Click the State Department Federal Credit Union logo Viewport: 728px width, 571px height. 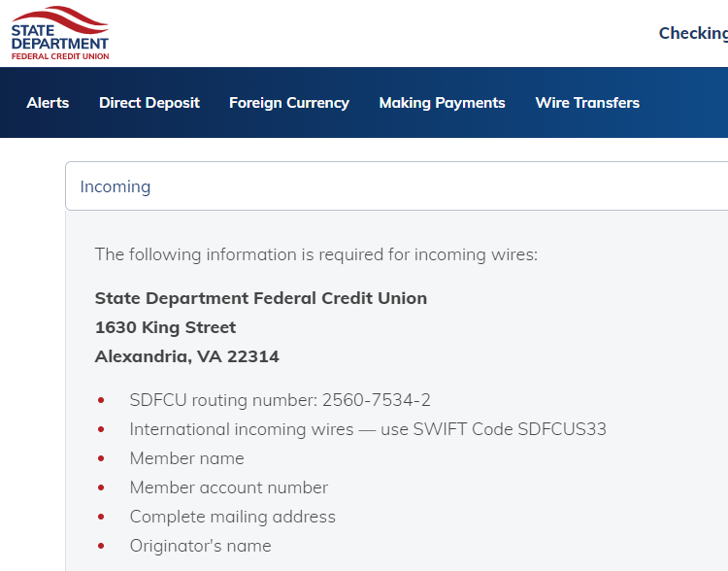[x=60, y=33]
